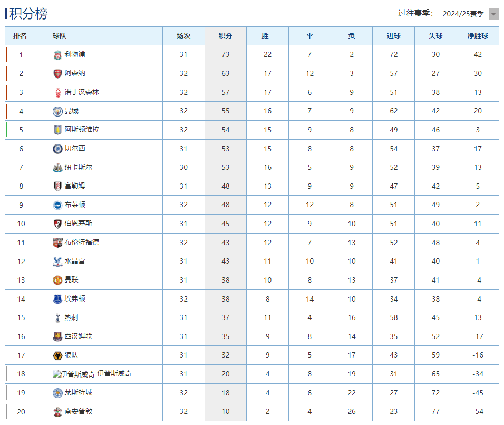Click Liverpool's 73 points cell
Image resolution: width=504 pixels, height=425 pixels.
tap(225, 55)
